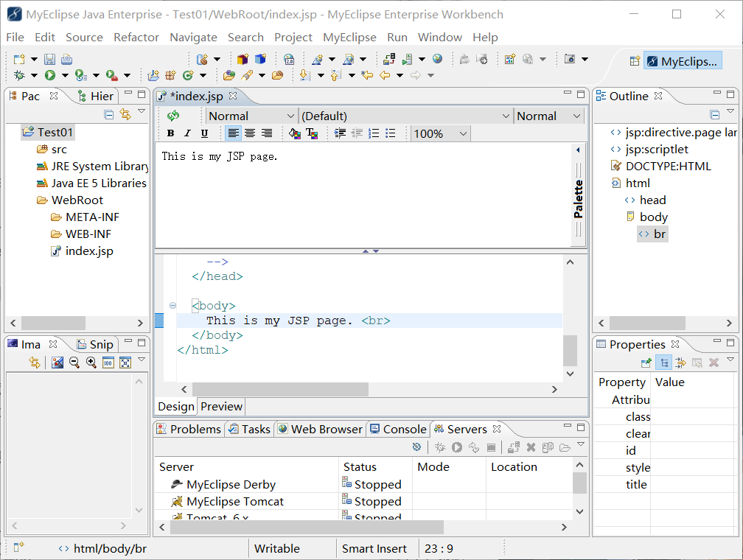Click the bulleted list icon

click(x=391, y=133)
